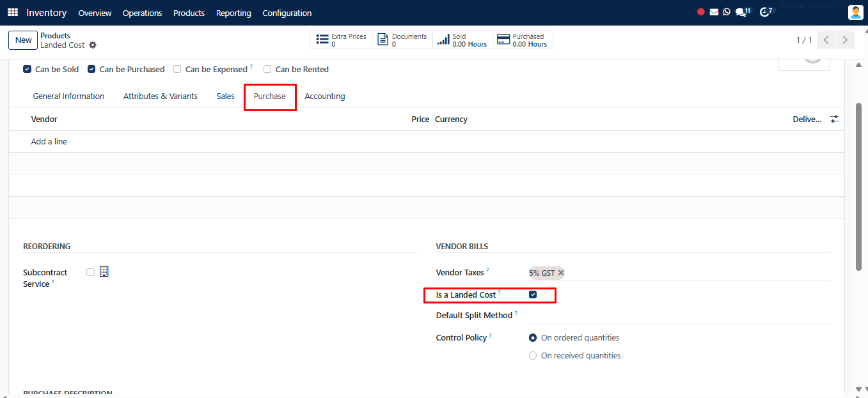Open the Configuration menu
Screen dimensions: 868x398
(x=287, y=13)
